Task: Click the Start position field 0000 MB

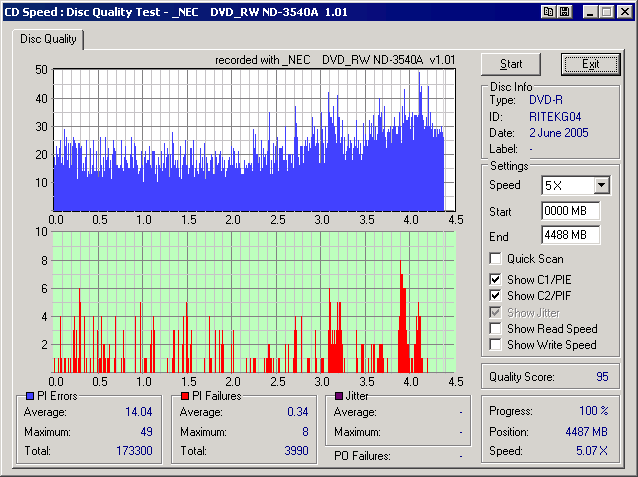Action: tap(570, 211)
